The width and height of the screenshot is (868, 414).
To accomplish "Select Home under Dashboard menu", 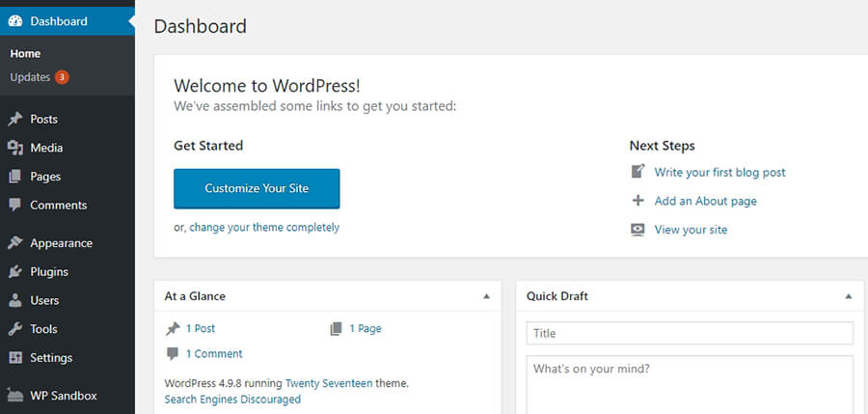I will pos(25,54).
